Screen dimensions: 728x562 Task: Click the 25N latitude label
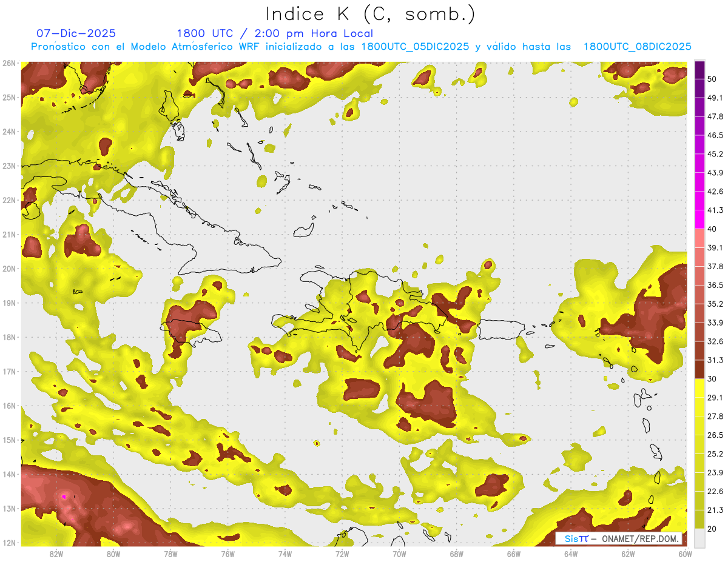[x=9, y=97]
